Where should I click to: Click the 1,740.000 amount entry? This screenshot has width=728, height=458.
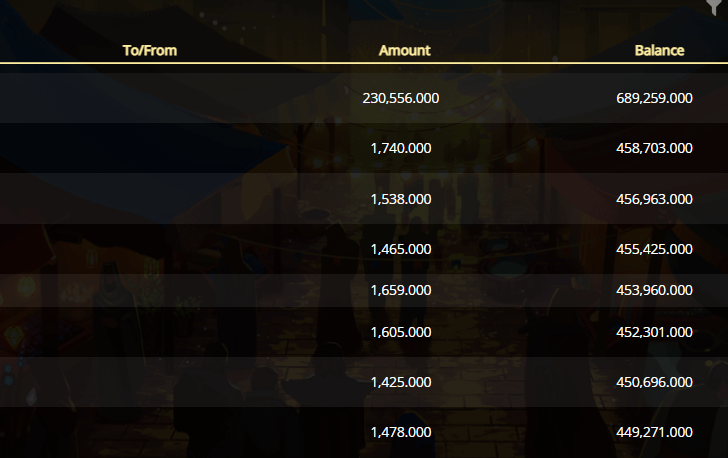tap(401, 148)
